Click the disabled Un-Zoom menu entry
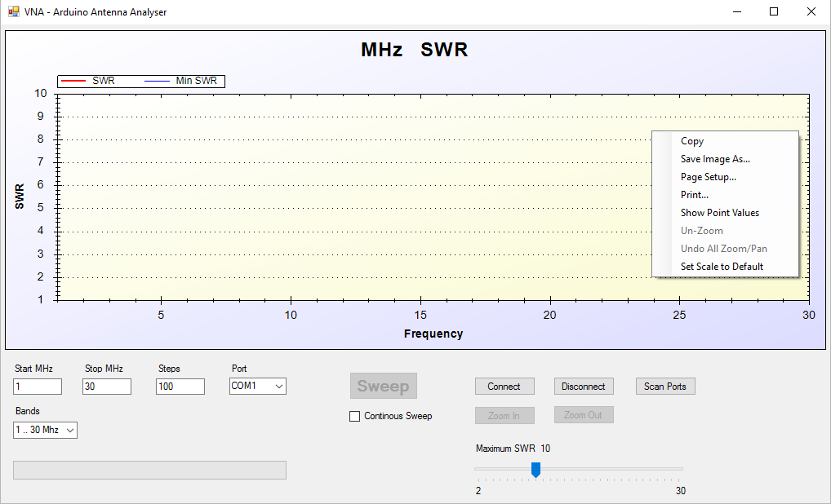 click(725, 231)
